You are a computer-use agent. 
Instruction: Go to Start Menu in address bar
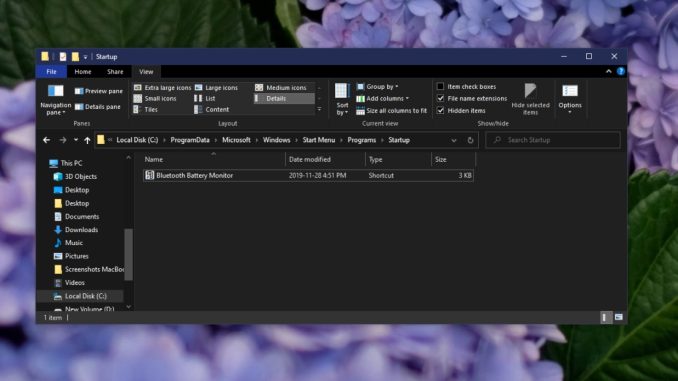click(319, 140)
